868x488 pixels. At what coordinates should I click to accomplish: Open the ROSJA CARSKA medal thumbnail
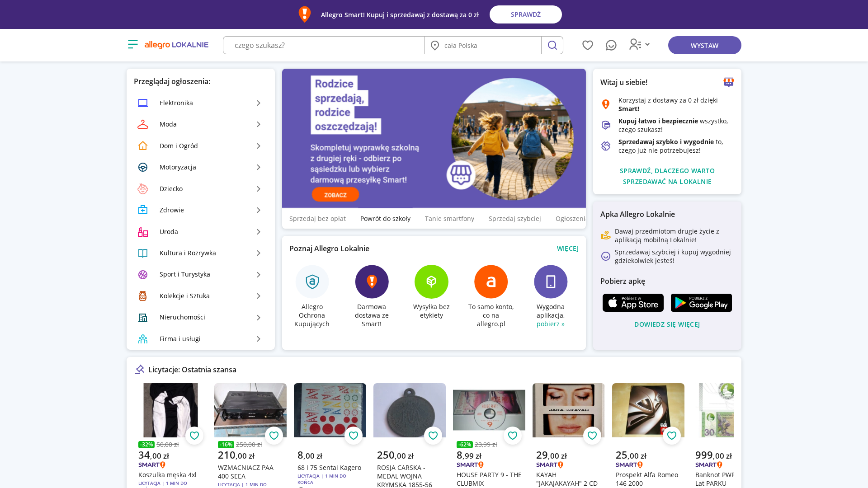[410, 410]
